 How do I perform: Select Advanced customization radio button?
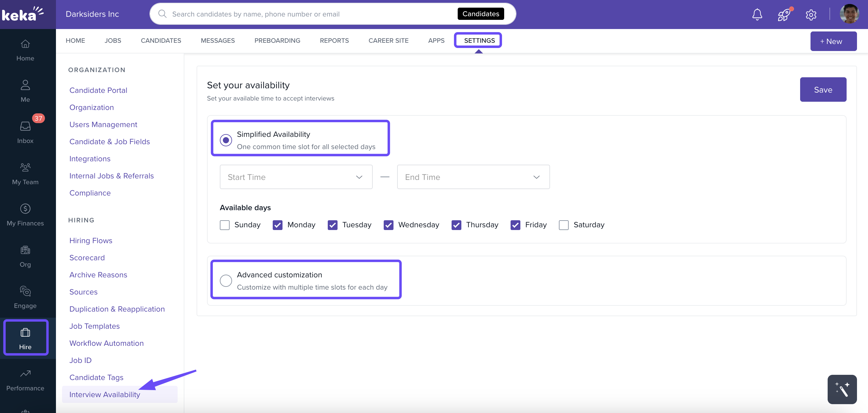pyautogui.click(x=226, y=280)
